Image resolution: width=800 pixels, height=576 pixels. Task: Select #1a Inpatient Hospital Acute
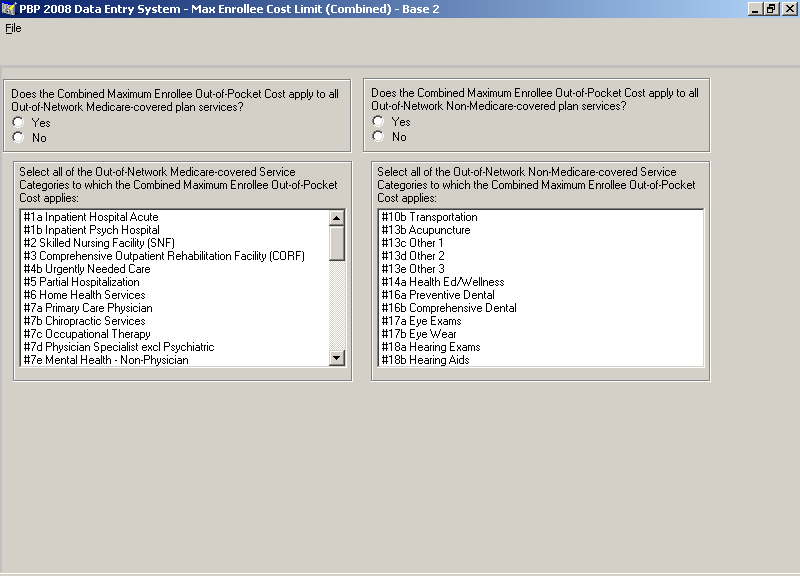point(176,217)
